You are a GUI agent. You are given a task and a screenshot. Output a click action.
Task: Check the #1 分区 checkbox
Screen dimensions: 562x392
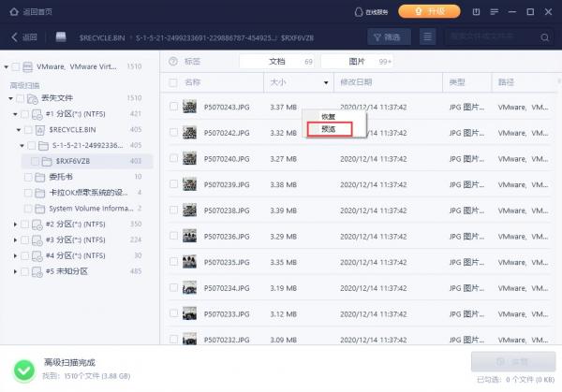24,114
